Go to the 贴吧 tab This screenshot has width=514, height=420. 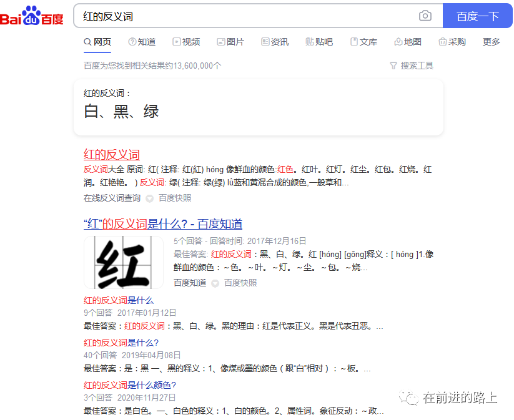coord(319,42)
